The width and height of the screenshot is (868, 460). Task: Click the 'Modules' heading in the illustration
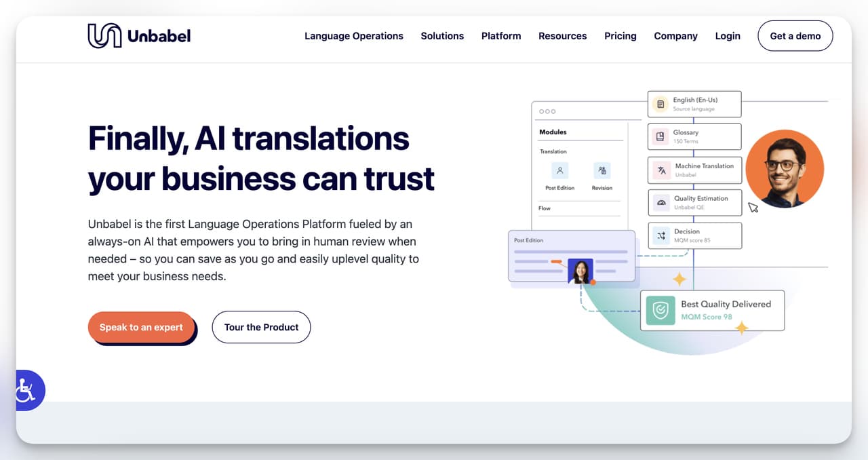(553, 132)
